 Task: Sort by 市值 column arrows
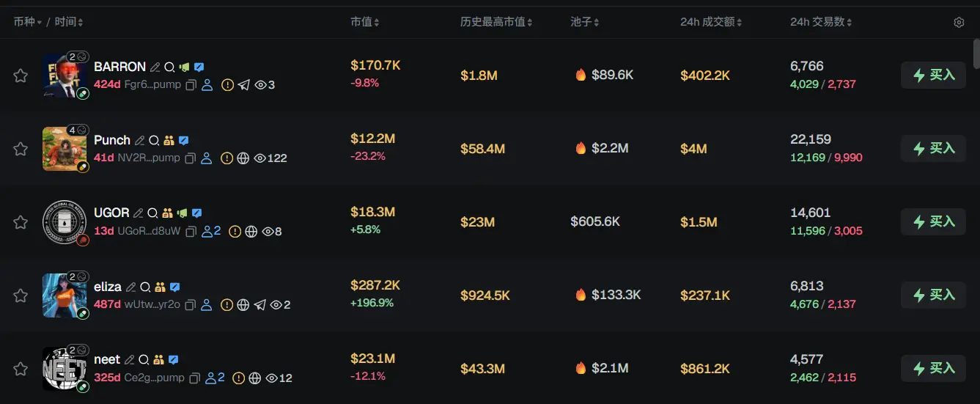point(365,22)
